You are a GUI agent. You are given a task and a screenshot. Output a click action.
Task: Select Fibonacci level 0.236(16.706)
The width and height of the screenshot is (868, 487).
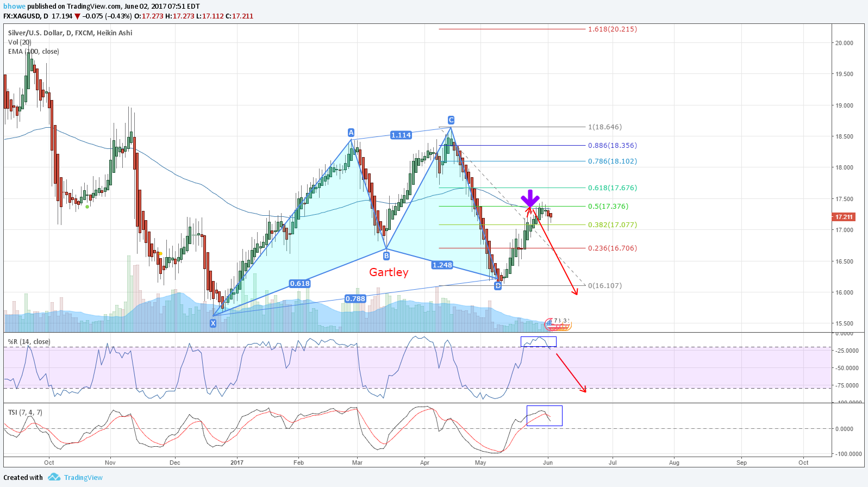[x=613, y=248]
